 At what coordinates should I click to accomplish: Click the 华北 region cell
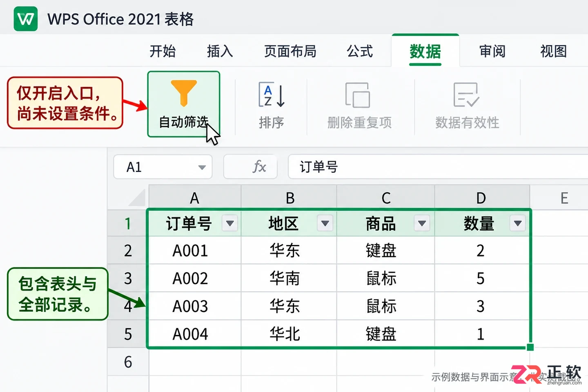pos(289,334)
